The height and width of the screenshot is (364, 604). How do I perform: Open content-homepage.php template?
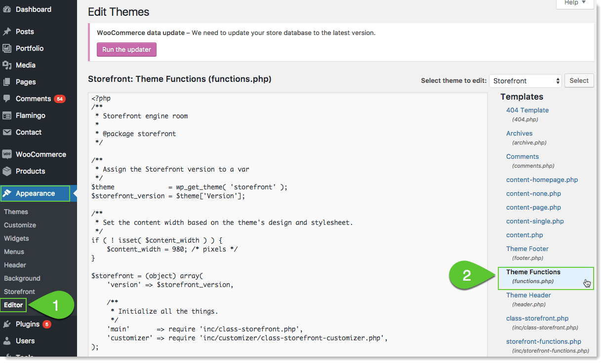point(542,180)
